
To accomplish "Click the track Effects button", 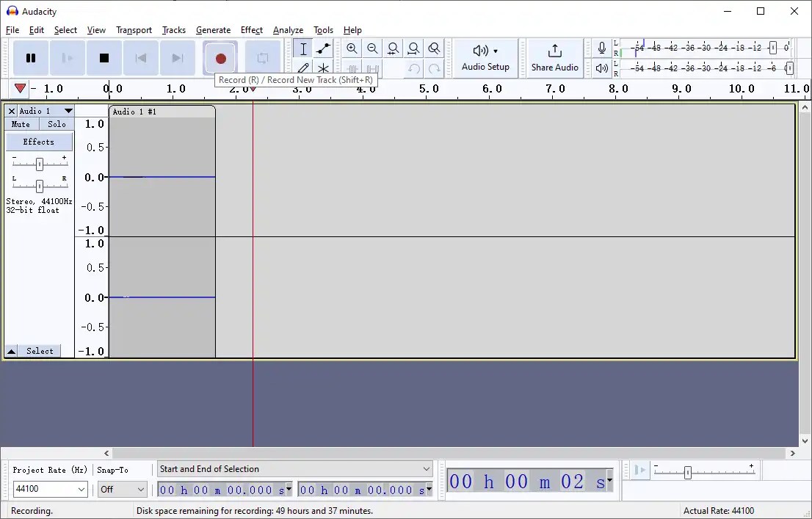I will pyautogui.click(x=39, y=142).
